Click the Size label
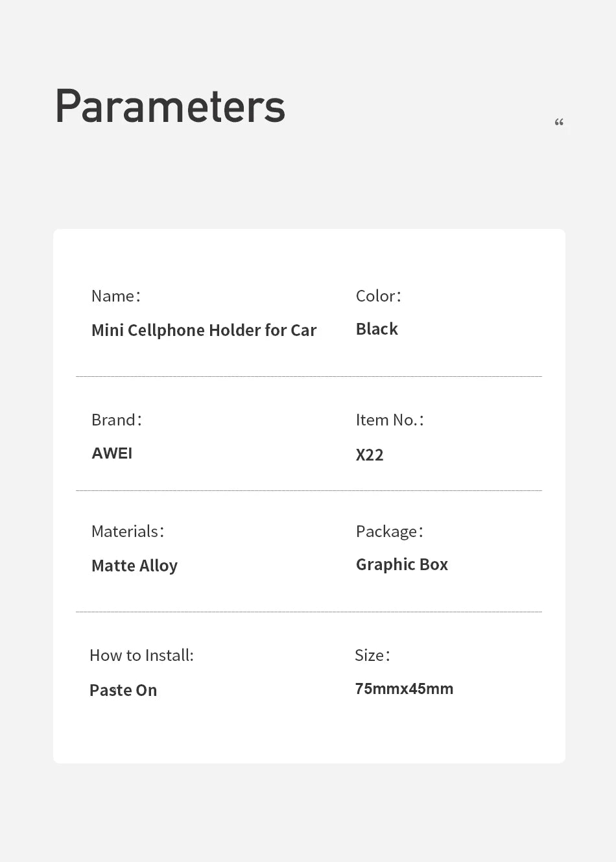 [x=372, y=656]
